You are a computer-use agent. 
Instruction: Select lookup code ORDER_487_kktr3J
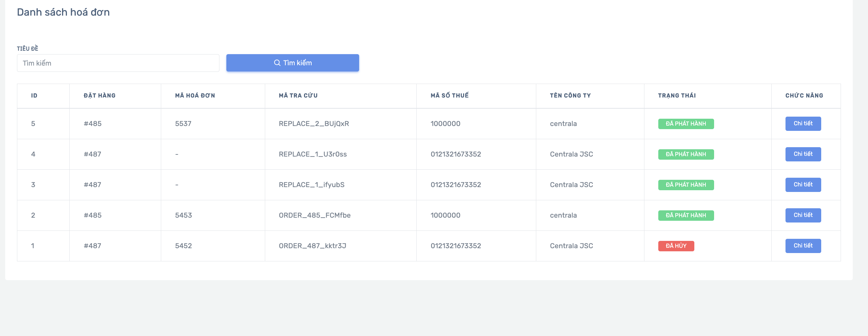312,246
